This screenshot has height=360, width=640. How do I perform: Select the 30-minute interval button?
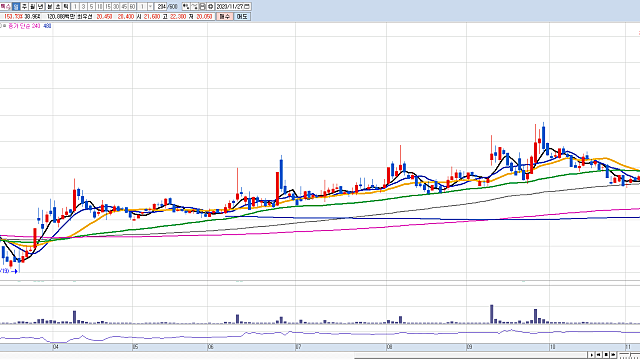pos(116,7)
